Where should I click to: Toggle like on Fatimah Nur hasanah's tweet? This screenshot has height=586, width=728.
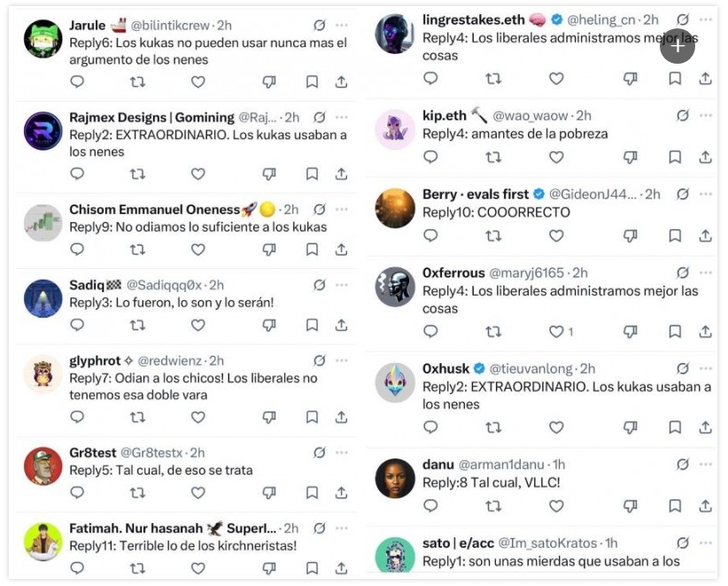[x=198, y=568]
